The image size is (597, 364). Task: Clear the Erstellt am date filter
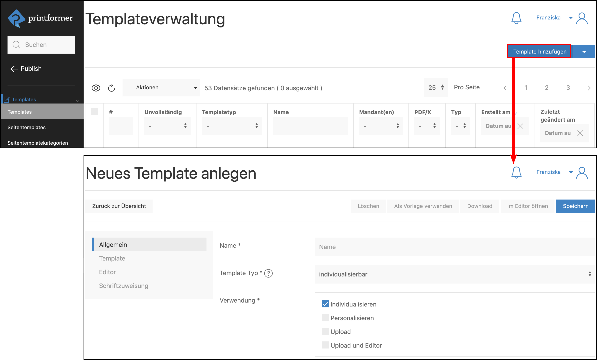520,126
